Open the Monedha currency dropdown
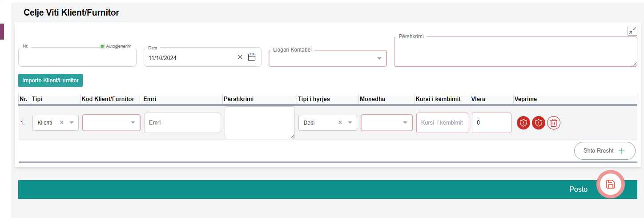This screenshot has width=644, height=218. click(405, 123)
